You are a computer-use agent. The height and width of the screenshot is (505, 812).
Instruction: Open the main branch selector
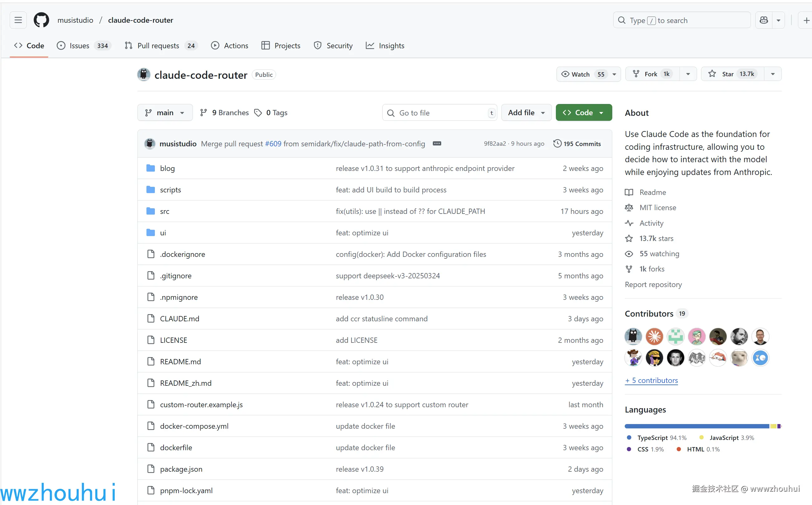pyautogui.click(x=165, y=113)
